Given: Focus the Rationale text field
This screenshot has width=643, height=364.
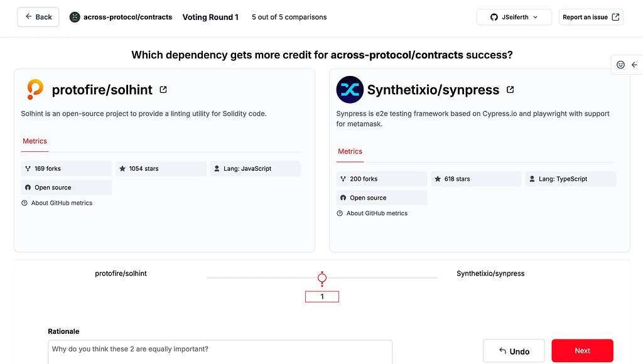Looking at the screenshot, I should click(220, 350).
